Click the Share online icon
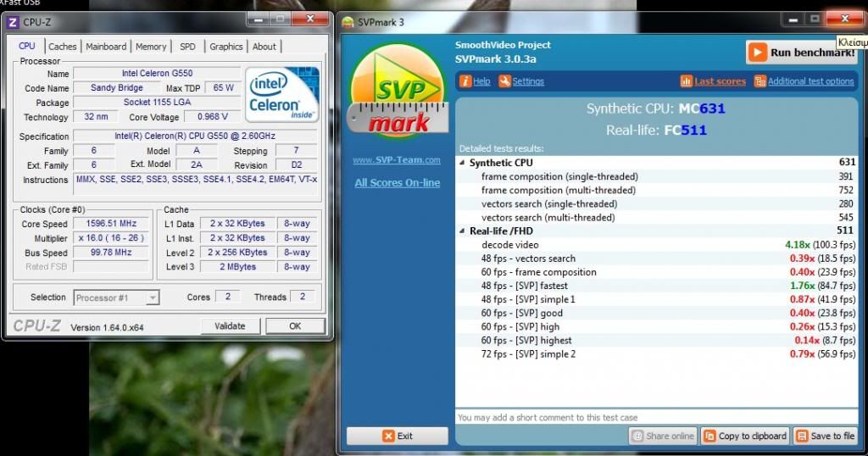Viewport: 868px width, 456px height. pyautogui.click(x=637, y=436)
